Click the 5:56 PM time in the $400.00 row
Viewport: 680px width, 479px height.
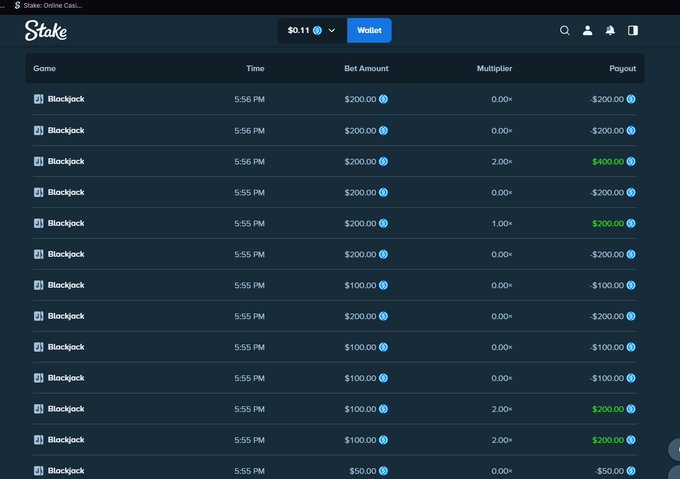(x=249, y=162)
